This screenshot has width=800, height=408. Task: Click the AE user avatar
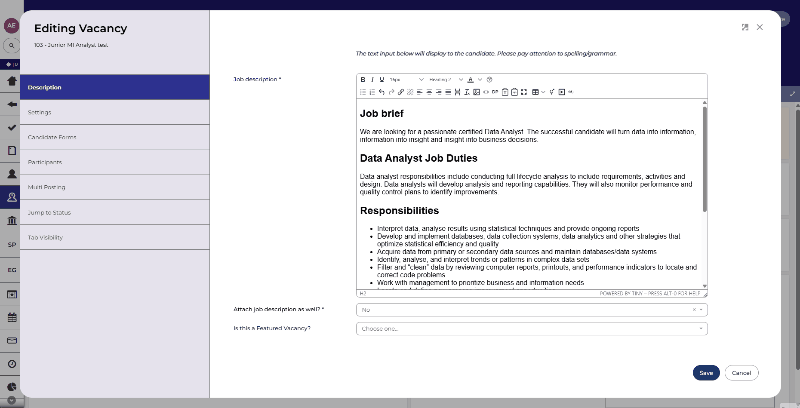11,26
